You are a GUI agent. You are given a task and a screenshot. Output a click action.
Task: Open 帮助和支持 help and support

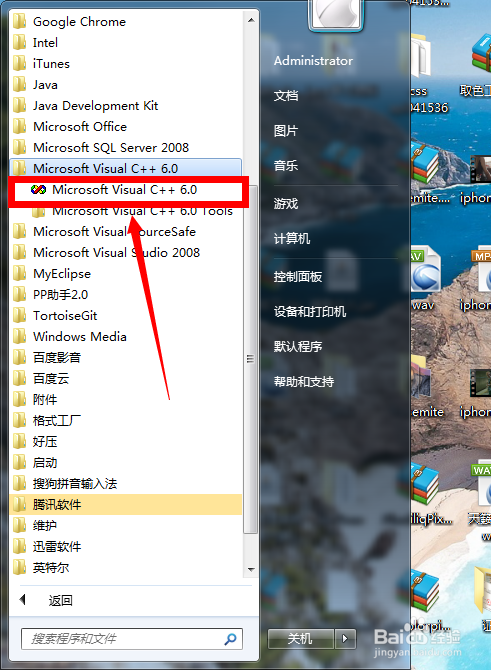304,381
